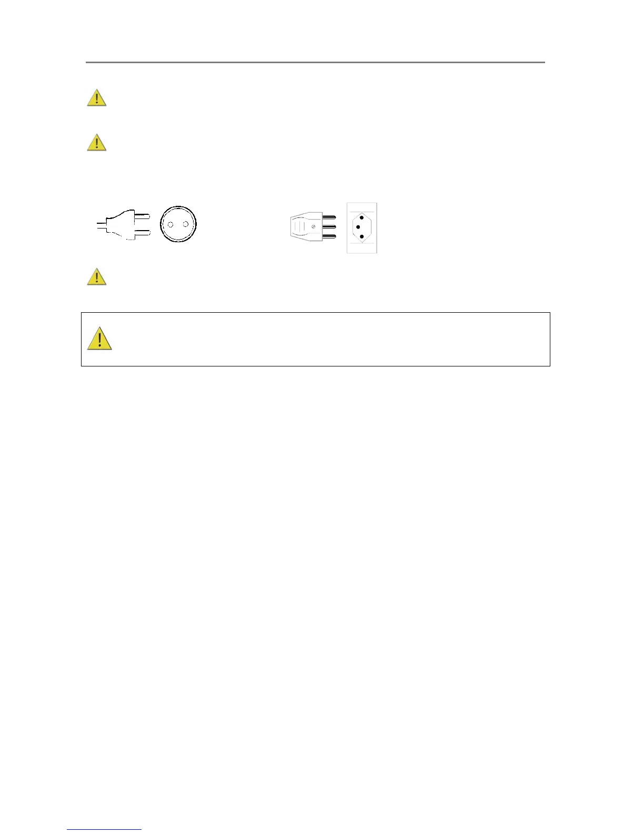Screen dimensions: 644x834
Task: Select the two-pin plug illustration
Action: click(124, 225)
